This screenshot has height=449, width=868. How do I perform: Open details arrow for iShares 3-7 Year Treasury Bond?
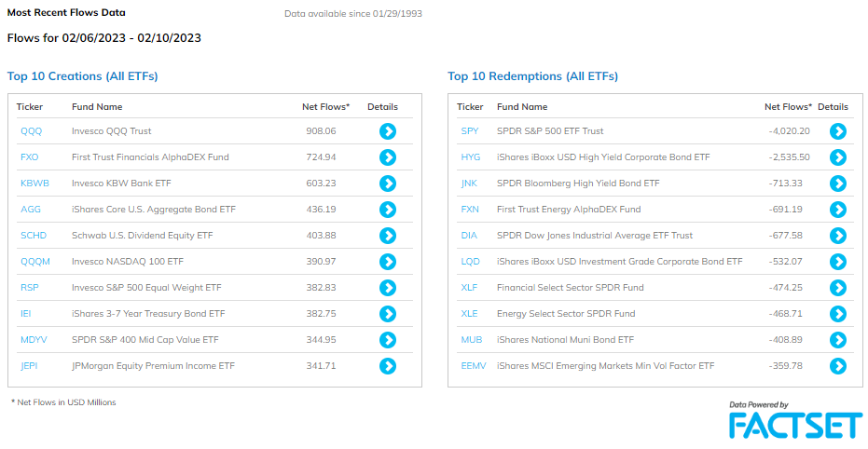(x=388, y=314)
